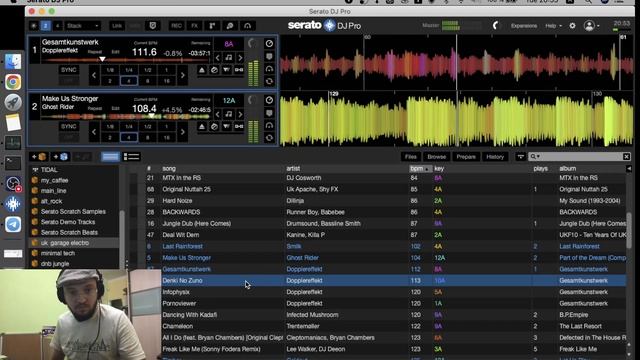The image size is (640, 360).
Task: Open the Browse panel tab
Action: [x=436, y=157]
